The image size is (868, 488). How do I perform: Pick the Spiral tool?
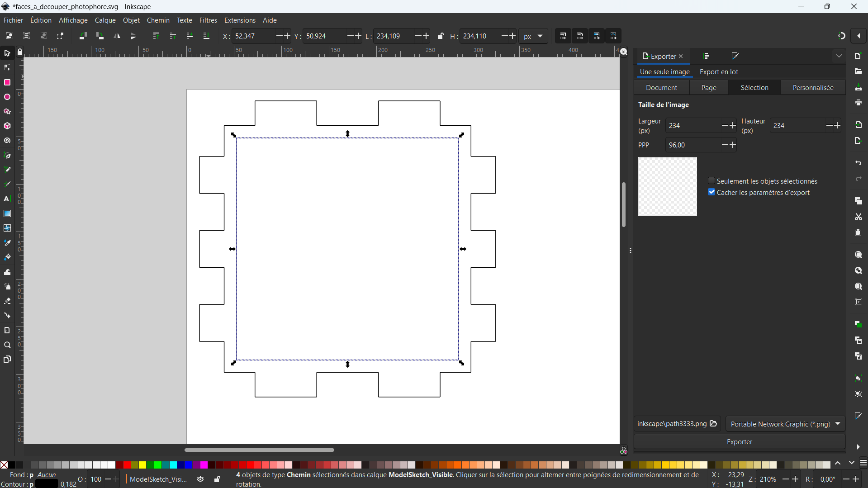tap(7, 141)
